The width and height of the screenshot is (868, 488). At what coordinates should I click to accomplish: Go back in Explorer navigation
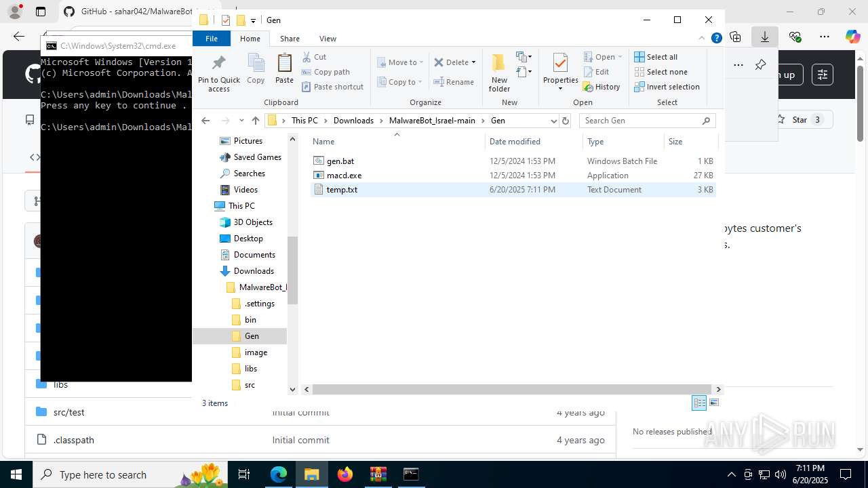(206, 121)
